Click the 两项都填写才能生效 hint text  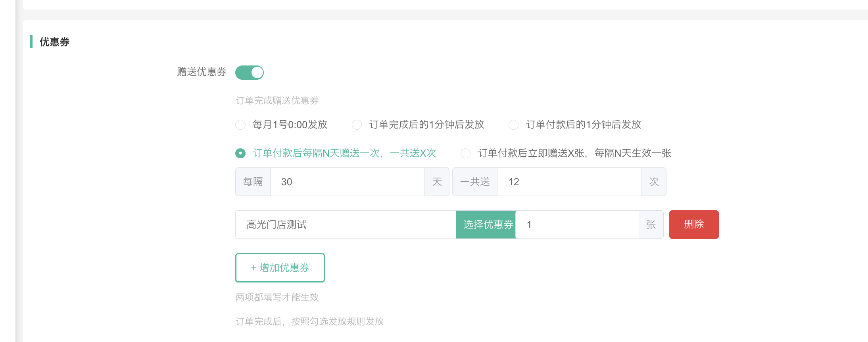[277, 297]
